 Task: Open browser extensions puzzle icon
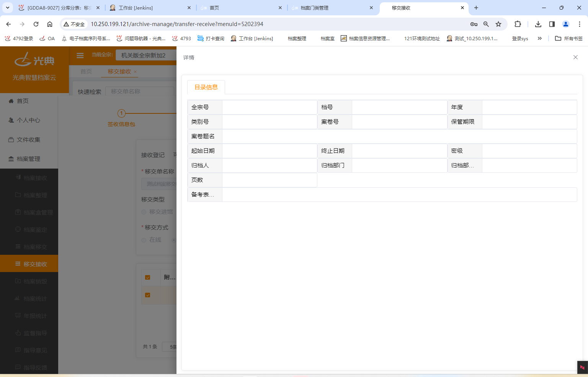[518, 24]
